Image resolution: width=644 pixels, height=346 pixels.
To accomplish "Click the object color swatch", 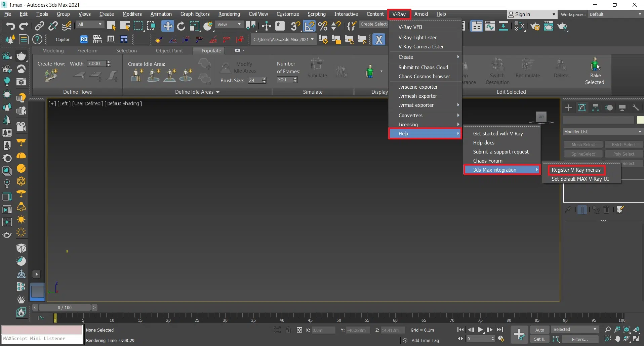I will [x=640, y=120].
